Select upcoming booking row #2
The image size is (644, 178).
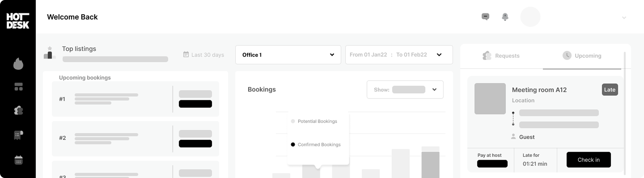pyautogui.click(x=135, y=139)
